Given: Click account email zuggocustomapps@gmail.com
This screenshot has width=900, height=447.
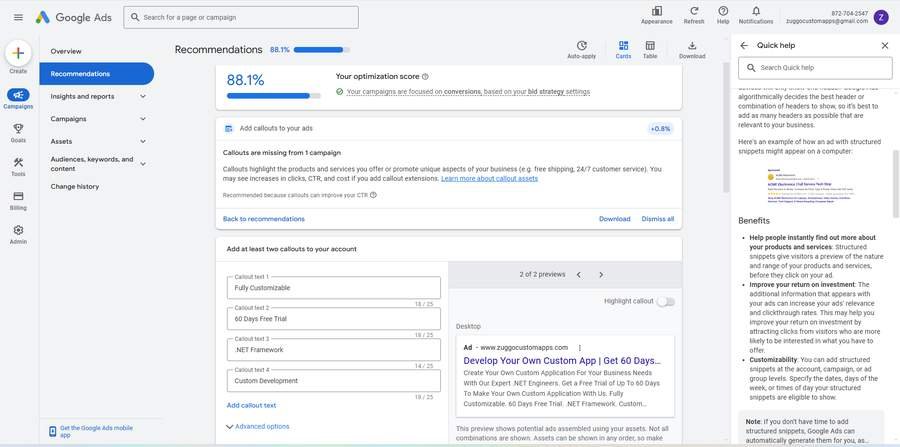Looking at the screenshot, I should point(827,21).
